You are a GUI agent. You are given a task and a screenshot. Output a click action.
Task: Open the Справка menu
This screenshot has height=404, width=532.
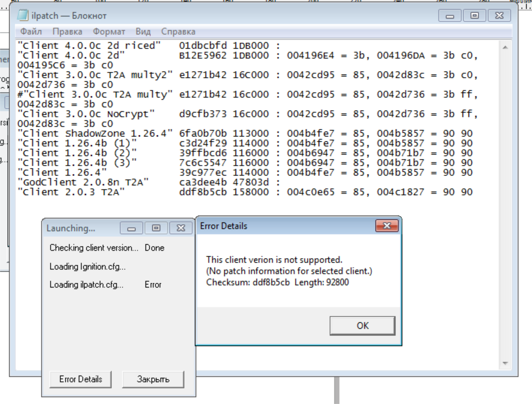(178, 32)
